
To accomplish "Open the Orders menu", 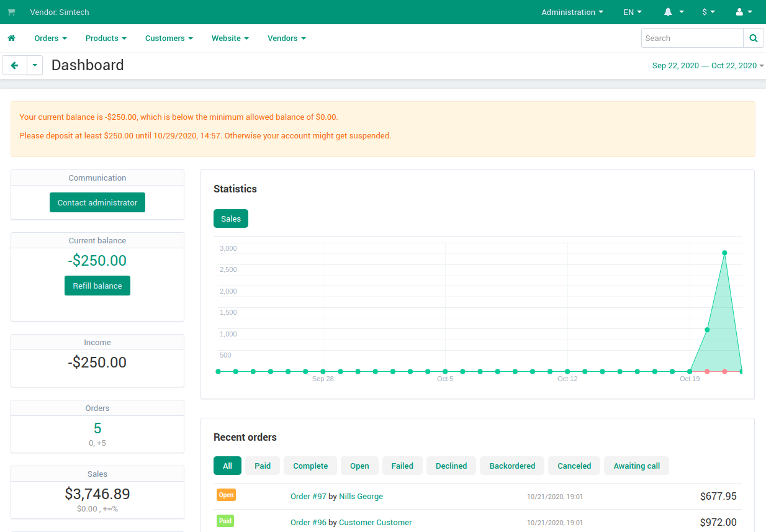I will (50, 38).
